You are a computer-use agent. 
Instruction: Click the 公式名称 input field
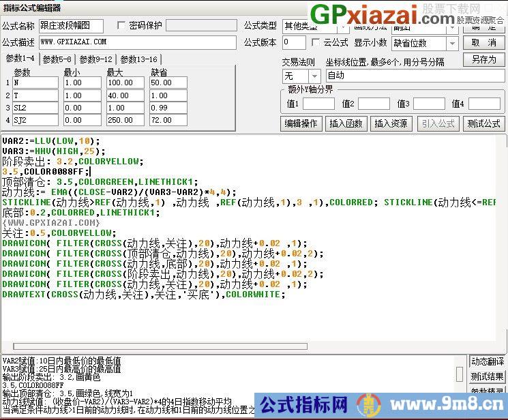pyautogui.click(x=72, y=26)
